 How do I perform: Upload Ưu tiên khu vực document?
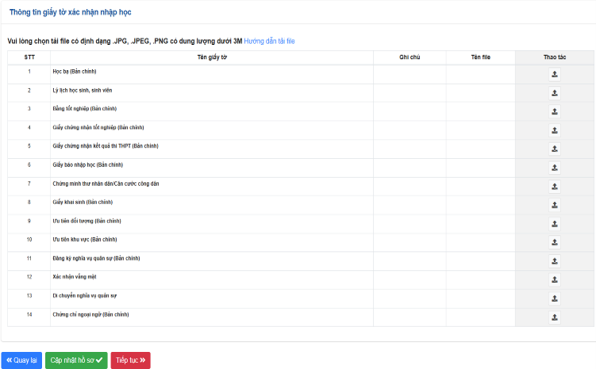(555, 242)
